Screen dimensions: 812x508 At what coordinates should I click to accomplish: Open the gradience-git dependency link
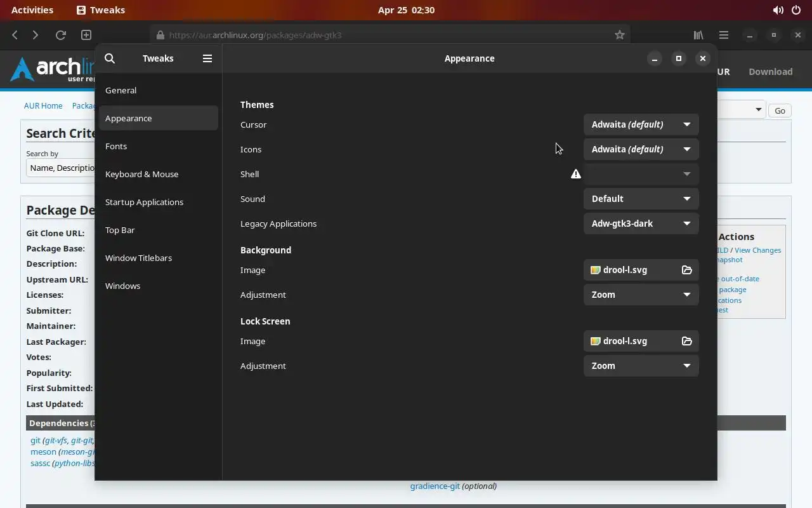[435, 486]
